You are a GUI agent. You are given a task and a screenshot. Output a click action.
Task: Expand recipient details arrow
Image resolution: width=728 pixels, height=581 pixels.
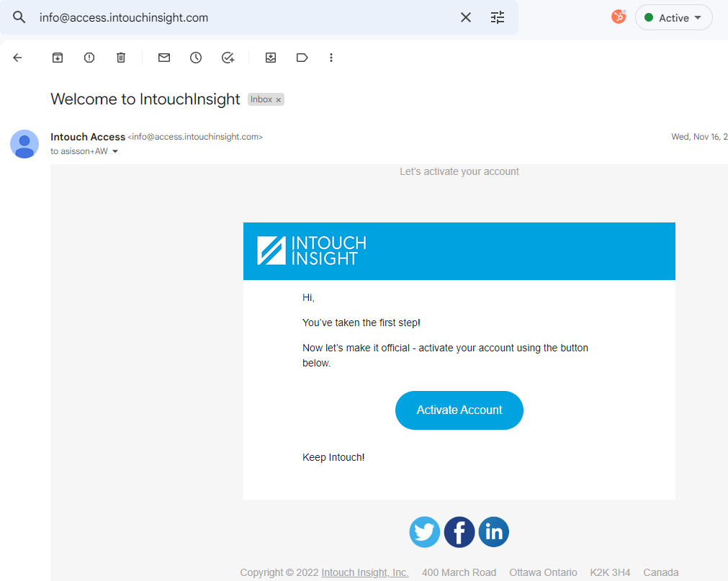click(115, 152)
